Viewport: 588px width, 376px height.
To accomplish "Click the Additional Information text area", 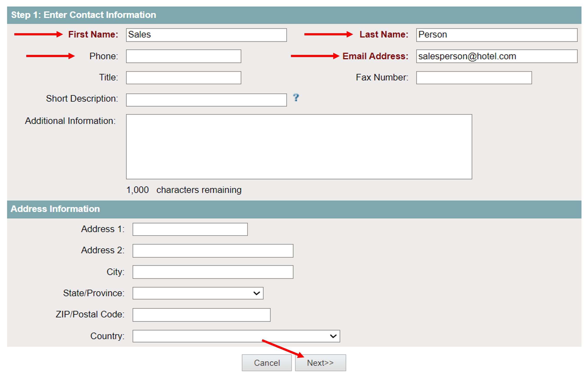I will click(299, 146).
